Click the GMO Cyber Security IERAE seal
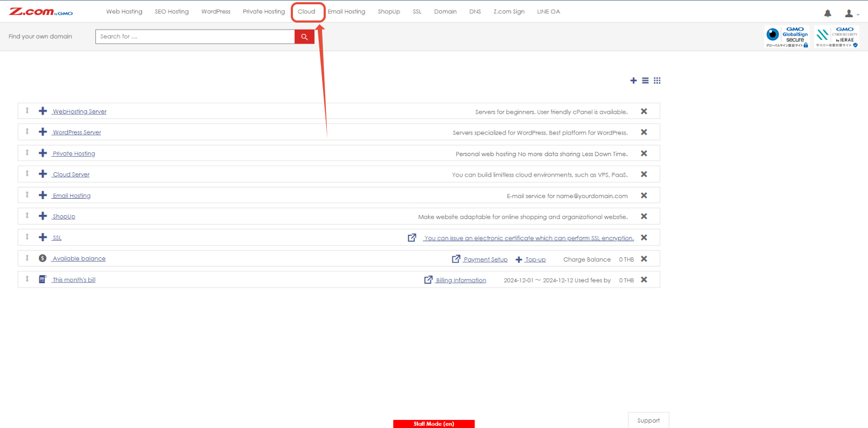The image size is (868, 428). pos(837,37)
